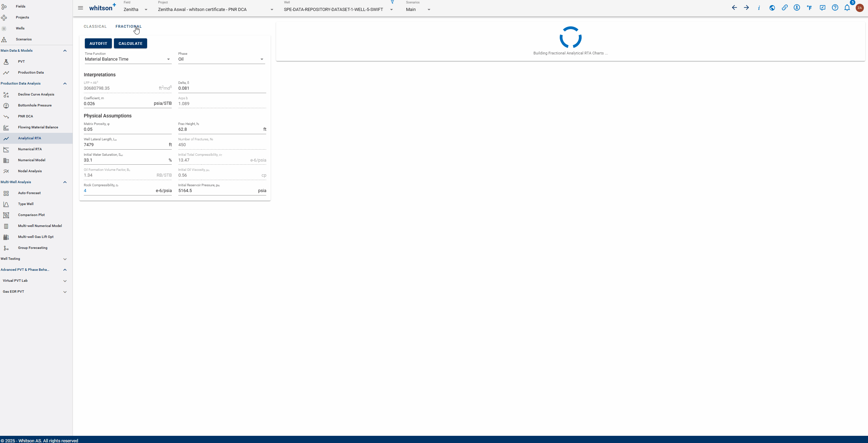
Task: Go to Scenarios in sidebar
Action: tap(36, 39)
